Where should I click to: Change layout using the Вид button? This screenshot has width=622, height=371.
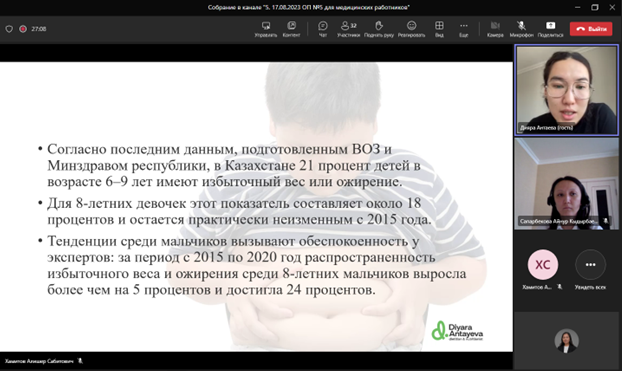439,29
